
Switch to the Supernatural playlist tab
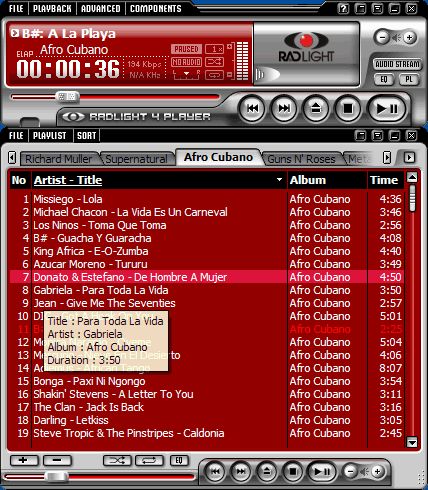pos(137,159)
